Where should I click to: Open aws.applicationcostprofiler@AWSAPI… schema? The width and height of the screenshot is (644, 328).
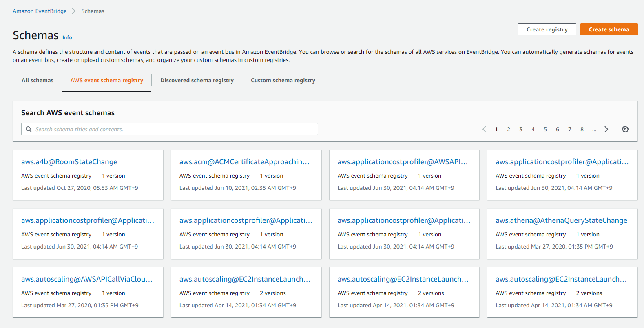click(x=403, y=162)
